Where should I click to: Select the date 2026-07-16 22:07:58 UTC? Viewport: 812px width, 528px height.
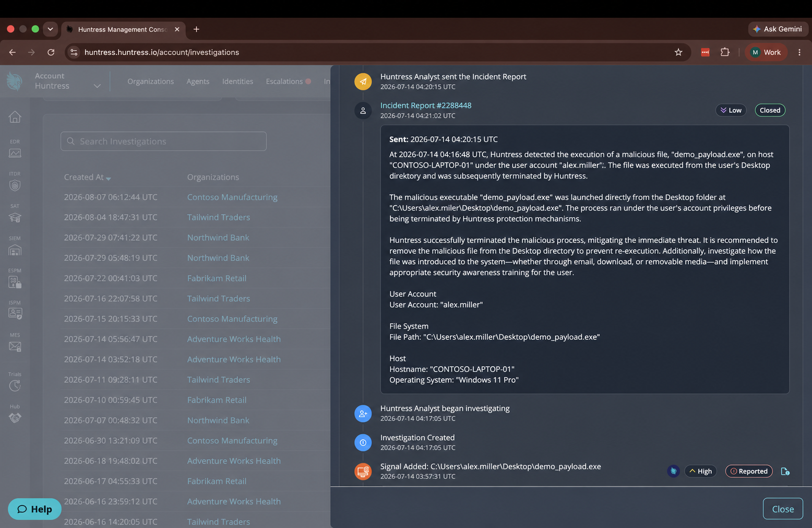[x=111, y=299]
